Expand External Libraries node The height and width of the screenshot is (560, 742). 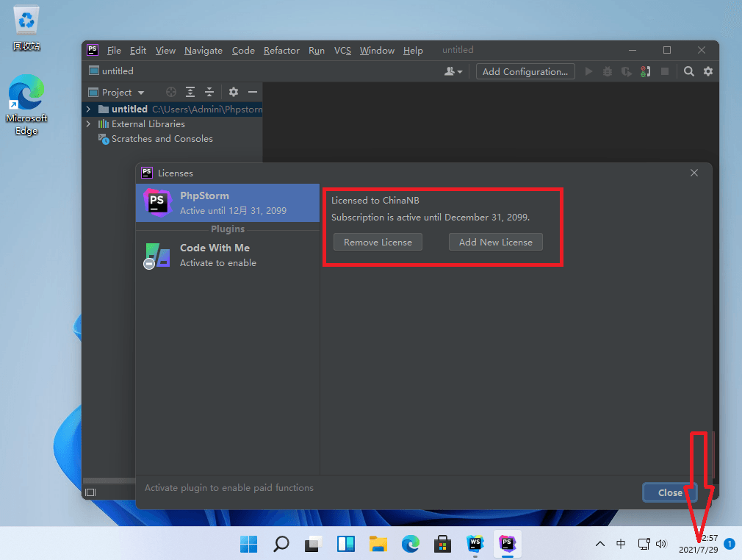click(x=88, y=124)
